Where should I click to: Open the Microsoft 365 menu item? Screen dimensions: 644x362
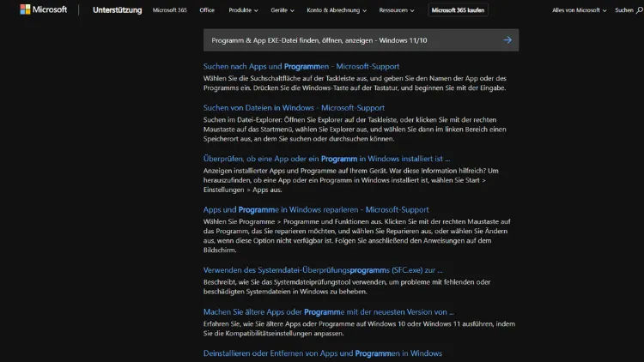point(170,9)
